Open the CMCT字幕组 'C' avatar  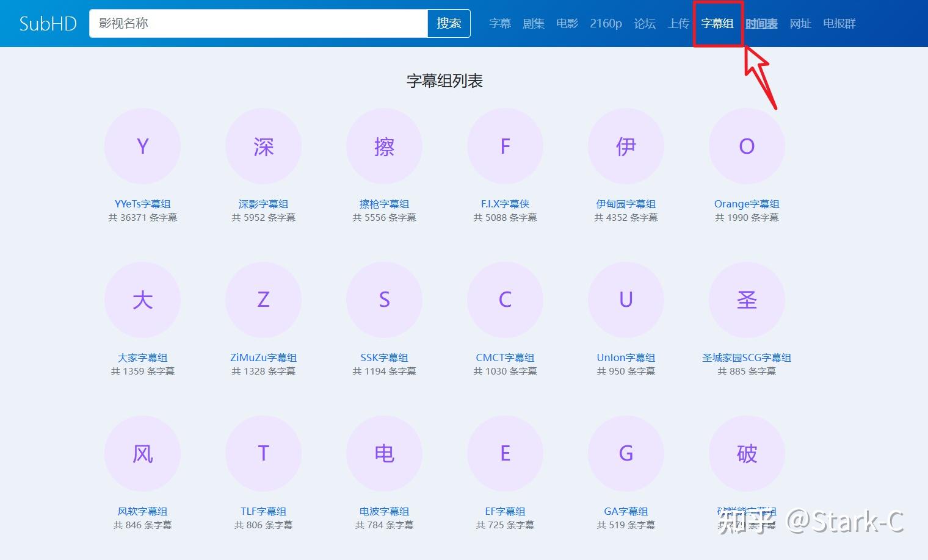505,300
